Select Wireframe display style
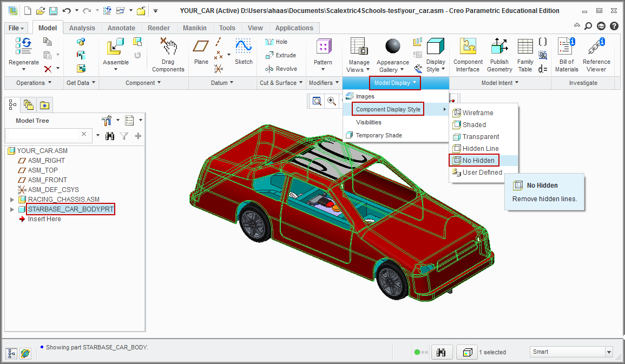This screenshot has height=364, width=625. point(484,113)
